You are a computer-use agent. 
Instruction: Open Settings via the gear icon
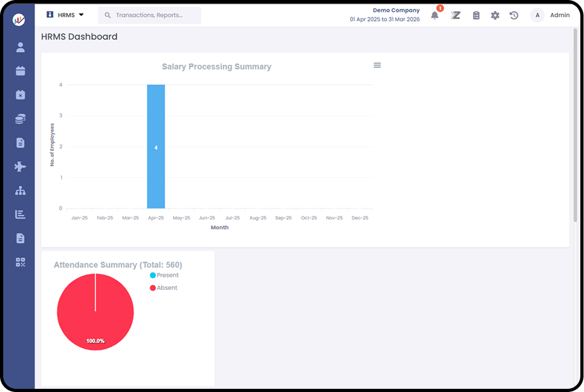tap(494, 15)
